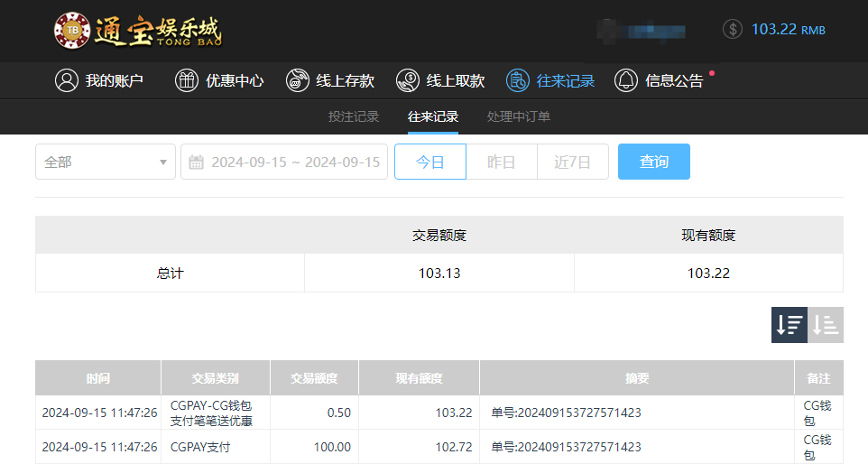Select the 今日 date range option

[x=430, y=162]
